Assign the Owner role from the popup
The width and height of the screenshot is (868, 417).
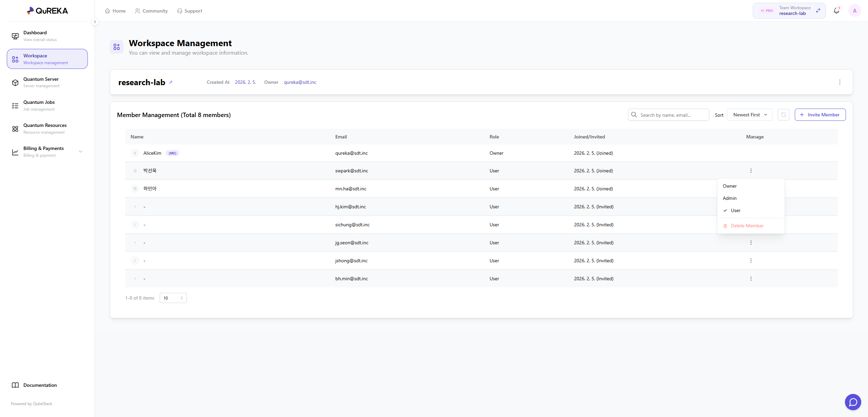coord(730,186)
